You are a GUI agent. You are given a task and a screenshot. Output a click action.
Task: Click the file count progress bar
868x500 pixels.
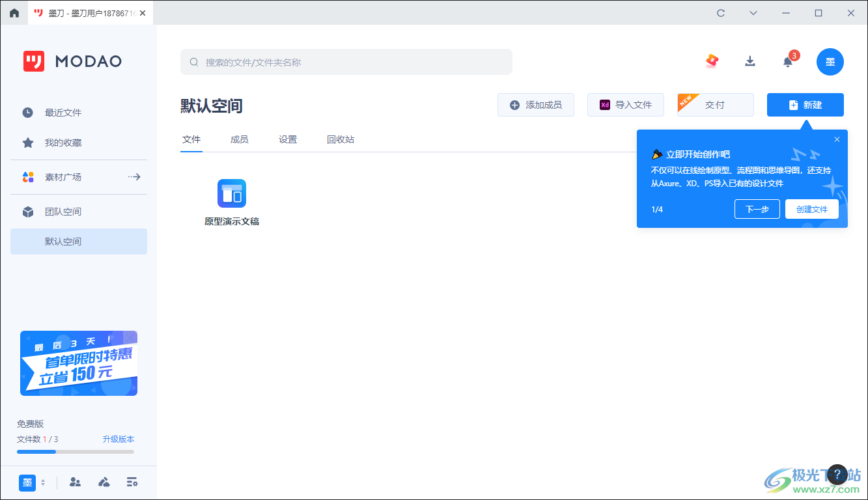[x=76, y=451]
